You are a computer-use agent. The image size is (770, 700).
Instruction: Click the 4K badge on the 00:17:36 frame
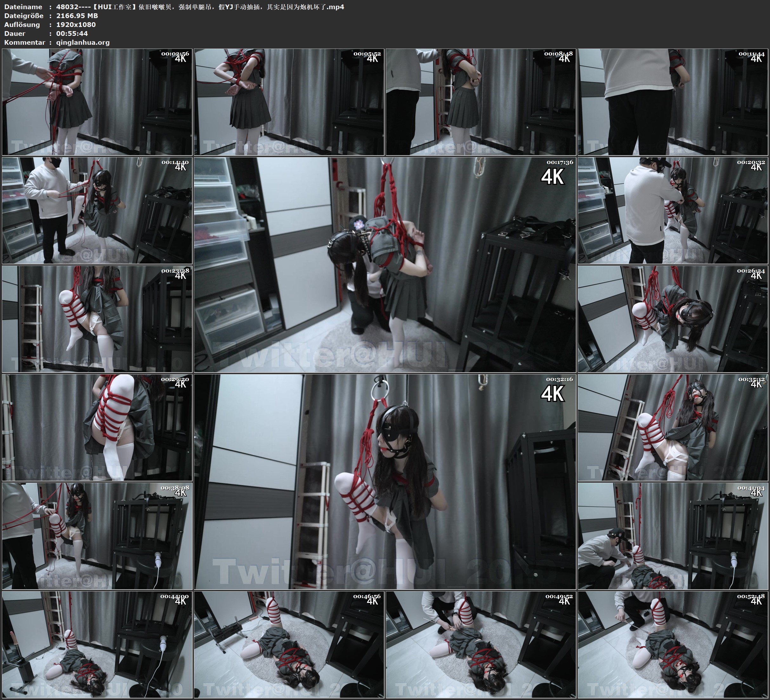pos(552,177)
